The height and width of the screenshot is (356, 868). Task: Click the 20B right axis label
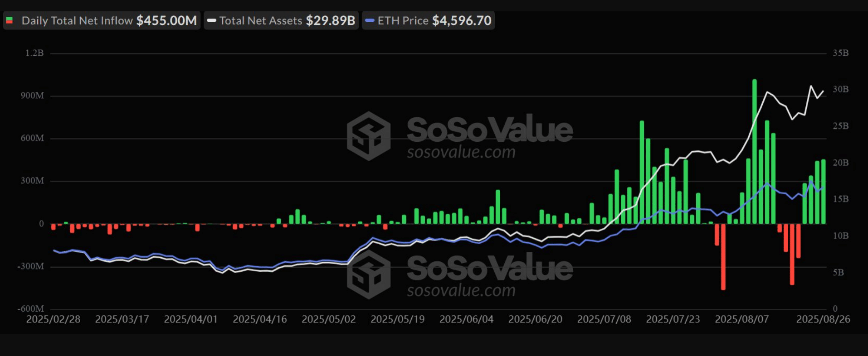[840, 163]
